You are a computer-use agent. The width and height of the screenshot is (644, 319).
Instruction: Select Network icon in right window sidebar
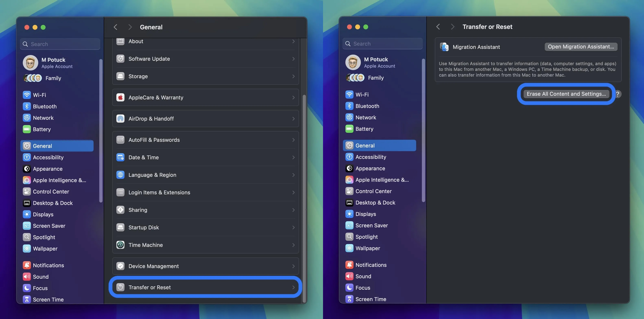pyautogui.click(x=349, y=117)
